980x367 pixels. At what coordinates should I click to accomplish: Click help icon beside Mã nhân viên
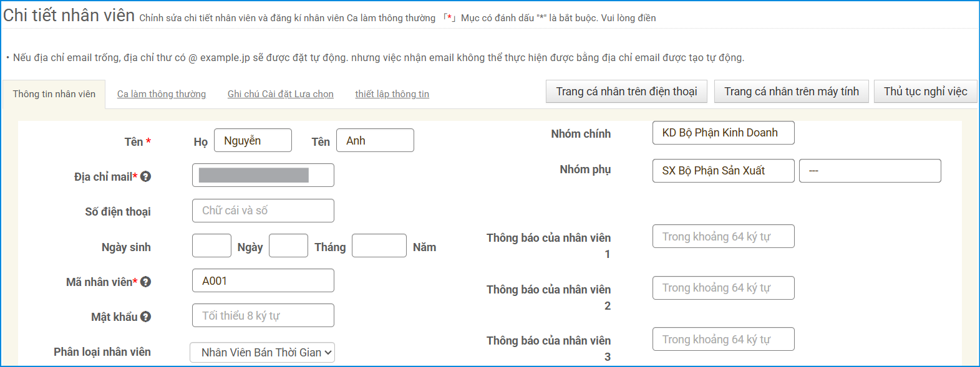(146, 282)
